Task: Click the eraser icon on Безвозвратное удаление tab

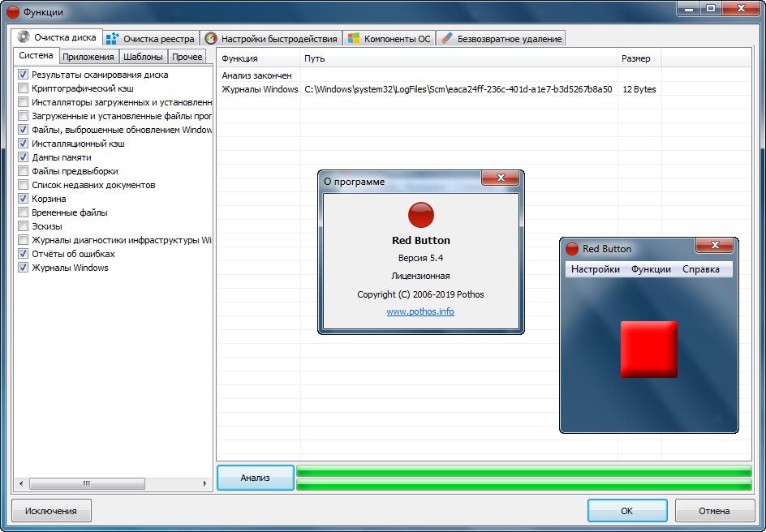Action: [446, 38]
